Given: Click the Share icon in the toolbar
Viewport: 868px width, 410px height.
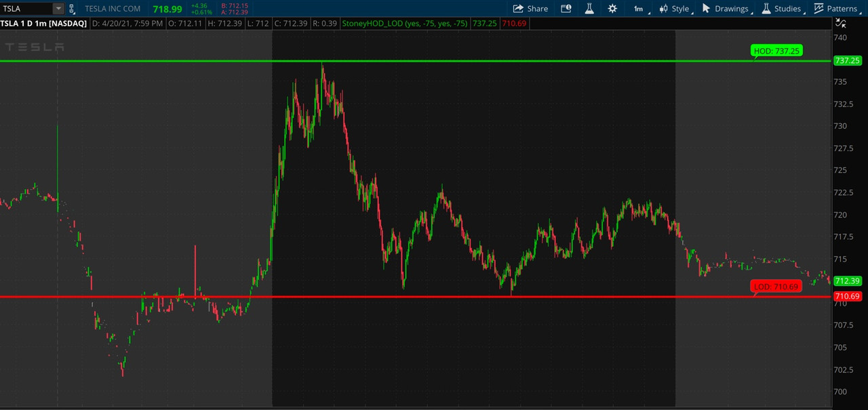Looking at the screenshot, I should pyautogui.click(x=518, y=9).
